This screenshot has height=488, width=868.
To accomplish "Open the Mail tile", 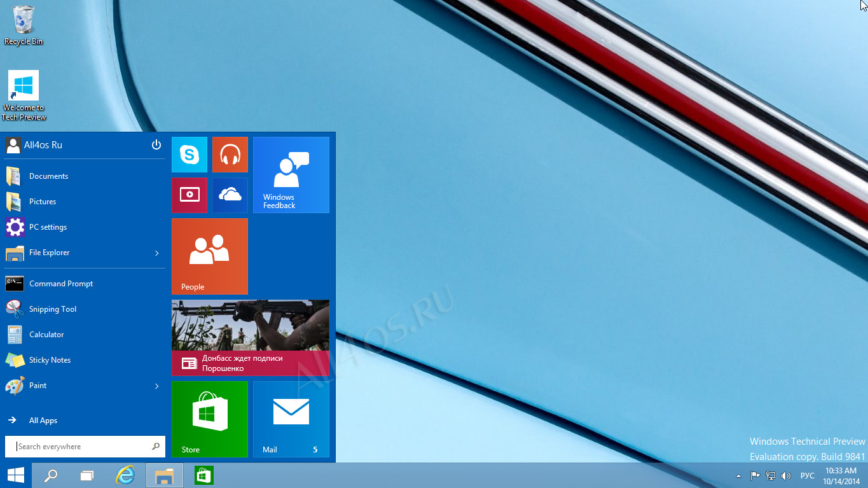I will [x=291, y=419].
